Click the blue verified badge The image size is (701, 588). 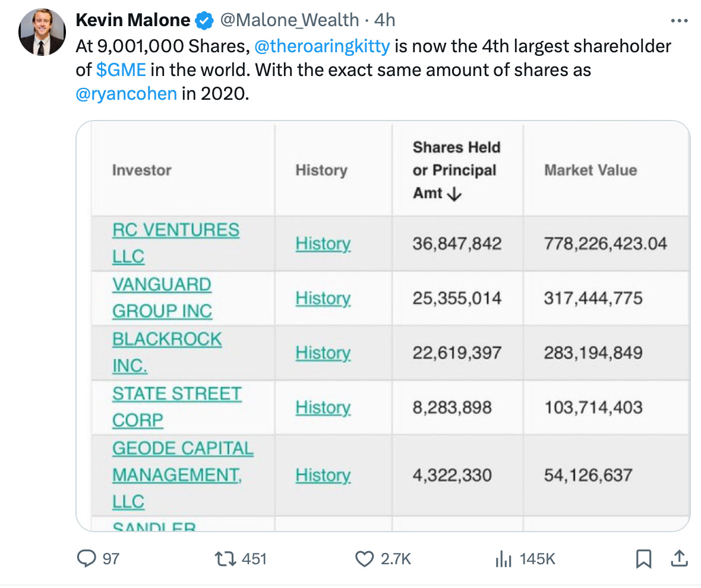pos(204,21)
